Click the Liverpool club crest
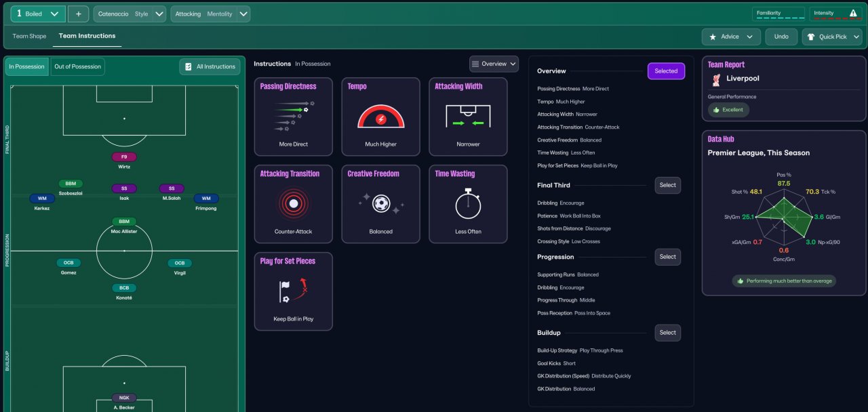 (x=715, y=80)
